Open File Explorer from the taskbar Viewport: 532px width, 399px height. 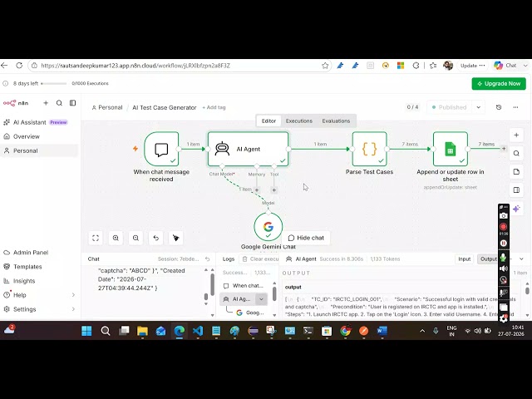(x=142, y=331)
